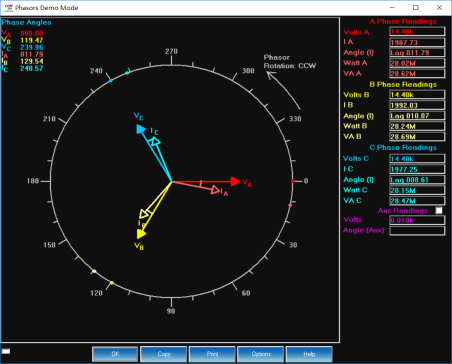Open Help for phasors
Screen dimensions: 452x364
coord(309,354)
